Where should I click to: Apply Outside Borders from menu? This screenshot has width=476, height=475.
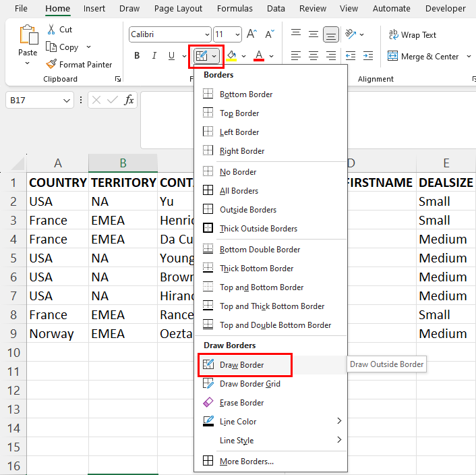point(270,209)
